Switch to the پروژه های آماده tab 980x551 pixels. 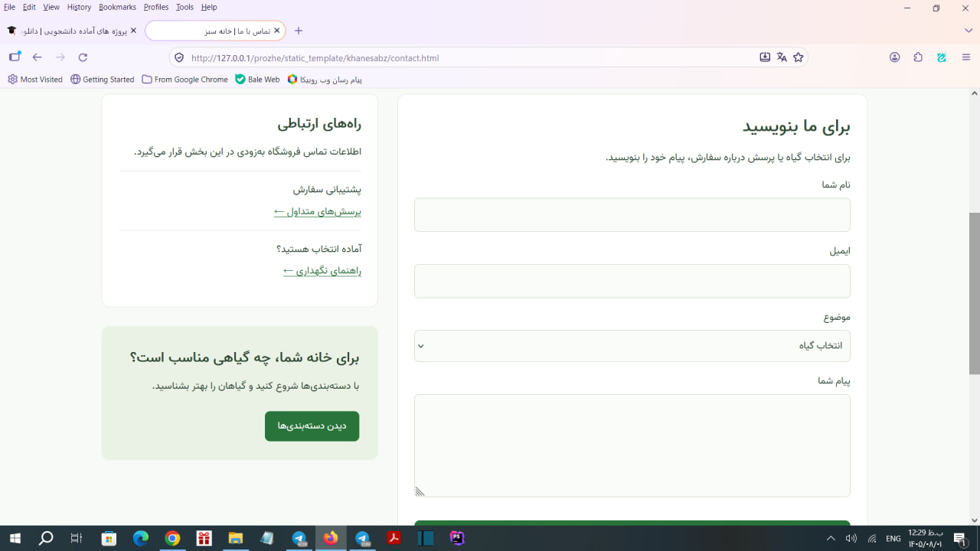pos(71,31)
